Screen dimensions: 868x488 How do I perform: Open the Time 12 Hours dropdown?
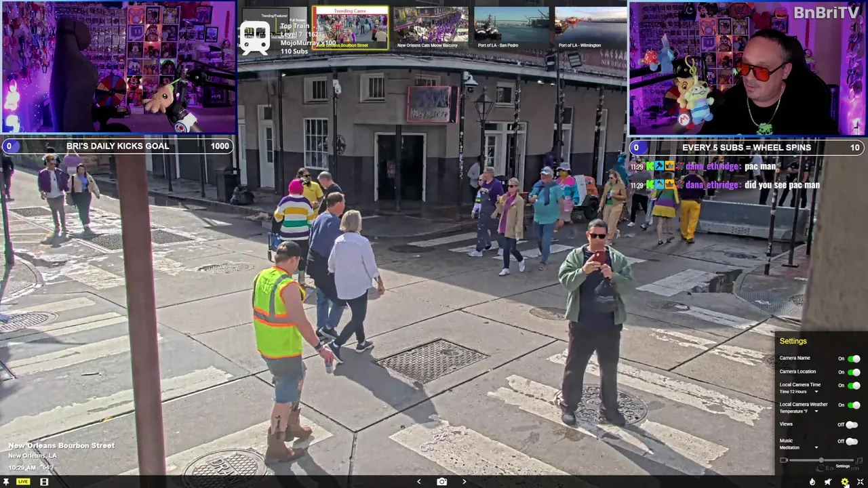(x=799, y=392)
